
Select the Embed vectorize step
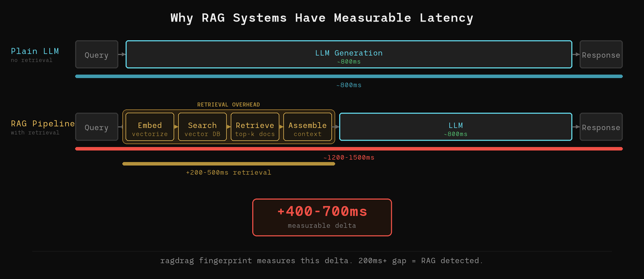click(x=150, y=127)
